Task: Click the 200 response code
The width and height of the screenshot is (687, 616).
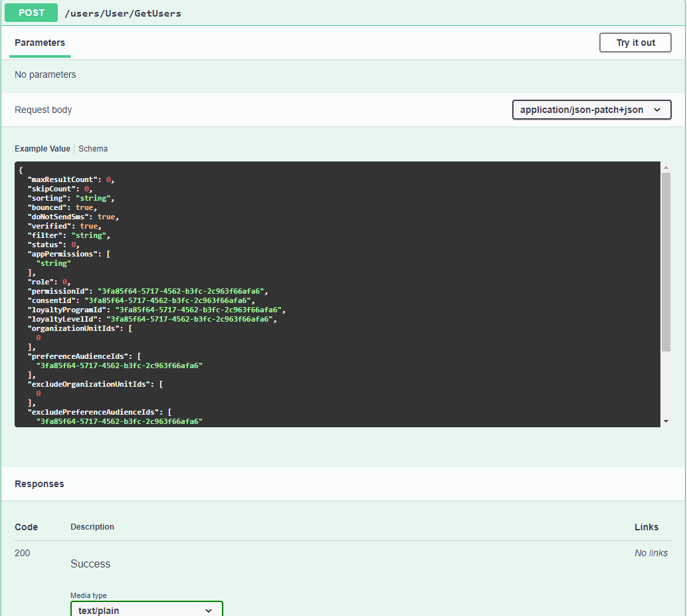Action: [23, 553]
